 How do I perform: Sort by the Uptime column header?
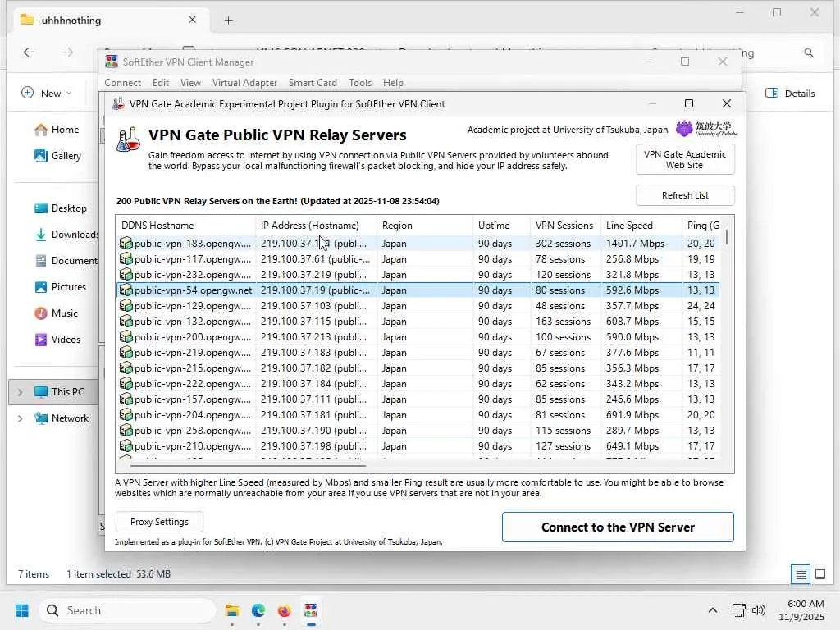click(x=501, y=226)
